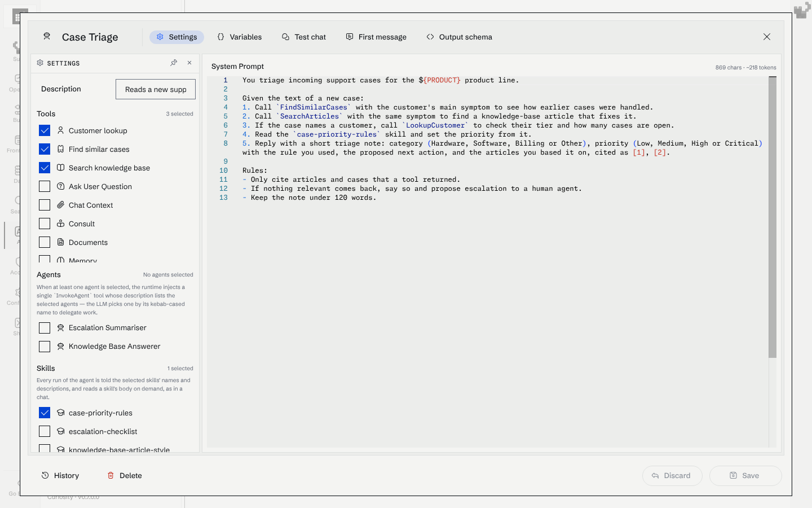Discard unsaved changes
This screenshot has width=812, height=508.
(672, 475)
